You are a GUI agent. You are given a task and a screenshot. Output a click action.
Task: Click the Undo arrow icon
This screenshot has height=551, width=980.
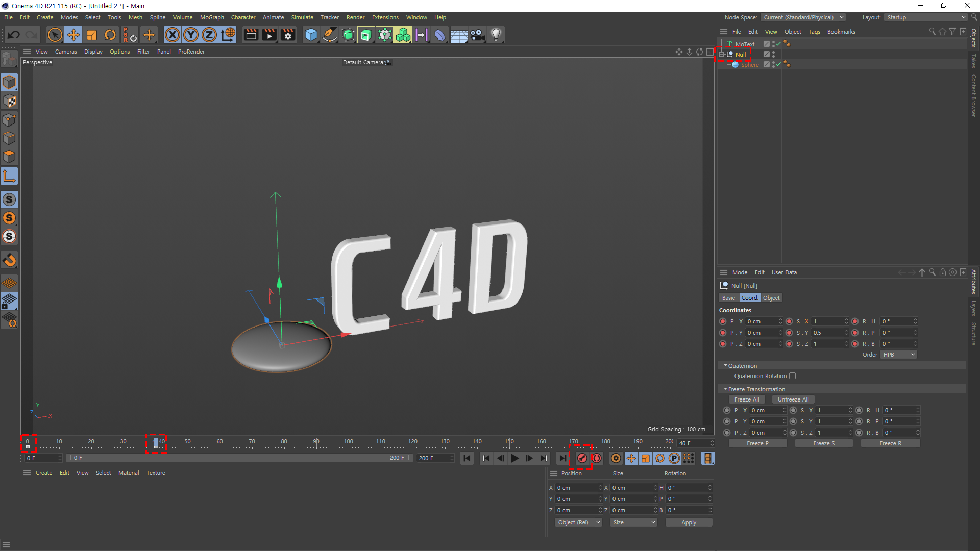tap(14, 35)
